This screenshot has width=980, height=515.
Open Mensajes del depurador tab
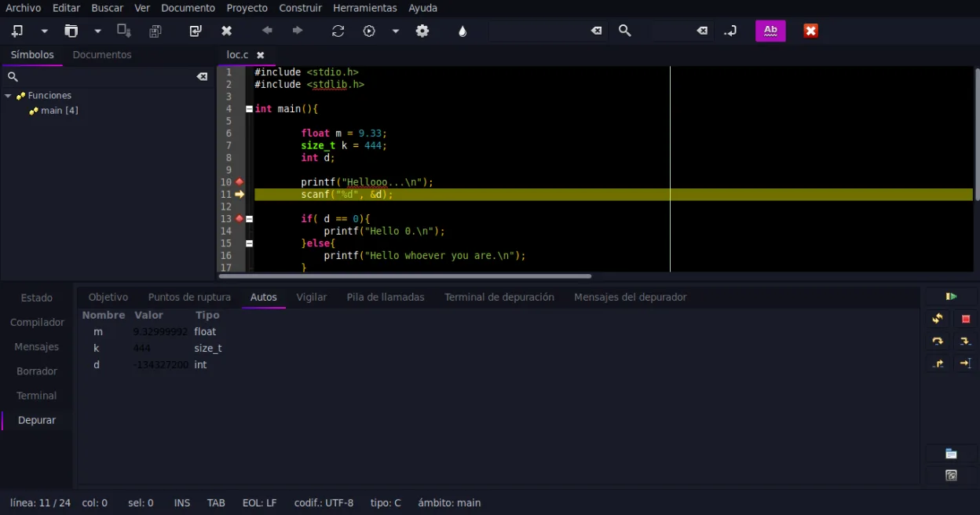[631, 298]
